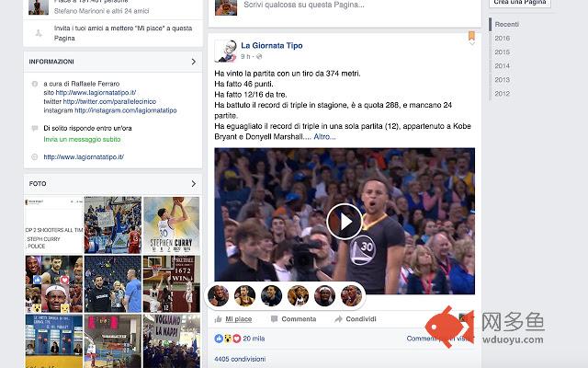Select first player reaction avatar
Screen dimensions: 588x368
point(219,295)
